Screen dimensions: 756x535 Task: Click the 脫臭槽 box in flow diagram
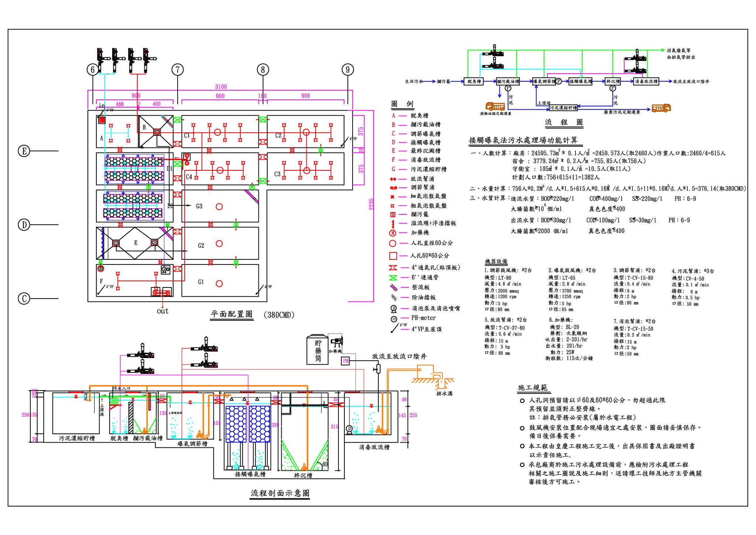point(474,81)
